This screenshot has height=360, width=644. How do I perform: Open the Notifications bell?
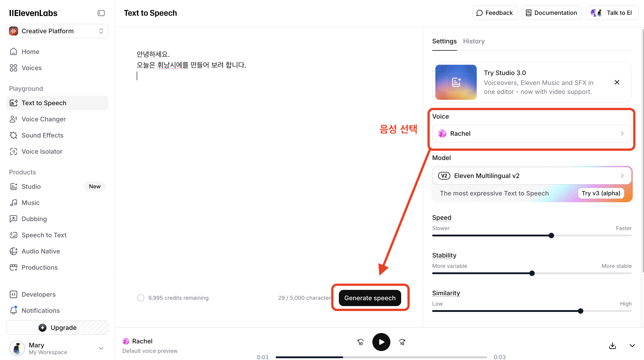pyautogui.click(x=41, y=310)
